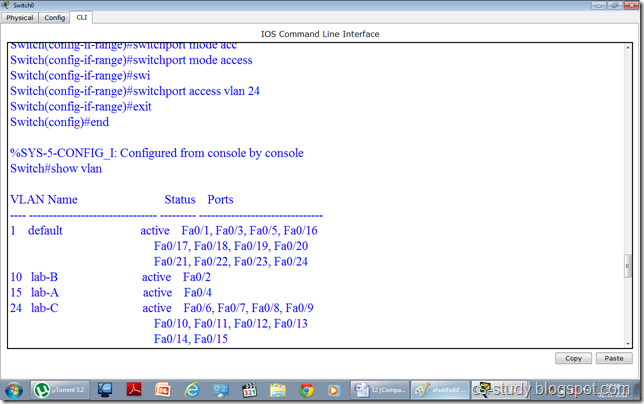Click port 'Fa0/4' in the lab-A row
644x404 pixels.
pos(198,292)
